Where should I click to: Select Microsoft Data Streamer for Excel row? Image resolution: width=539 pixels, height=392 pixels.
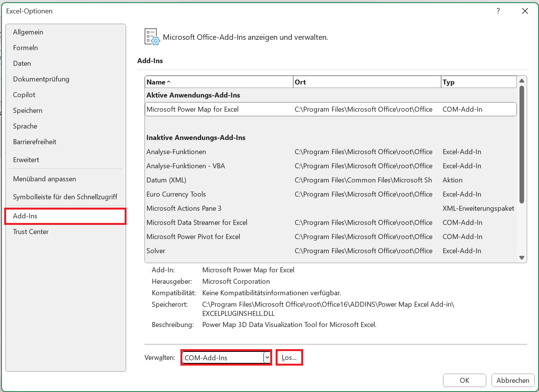331,223
